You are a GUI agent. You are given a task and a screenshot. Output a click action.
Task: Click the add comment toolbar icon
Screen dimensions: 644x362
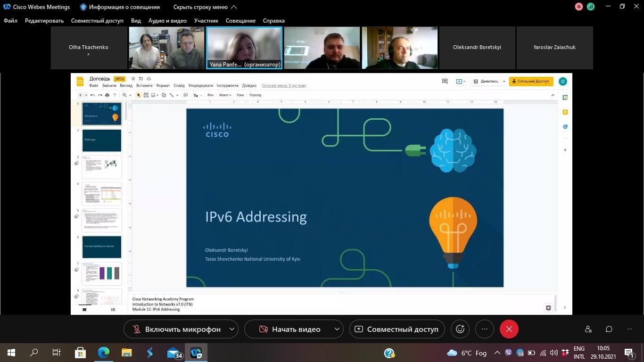coord(185,95)
